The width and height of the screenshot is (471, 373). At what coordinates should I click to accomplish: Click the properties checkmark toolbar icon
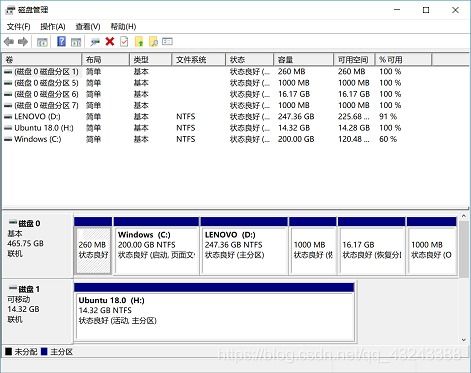(x=124, y=42)
